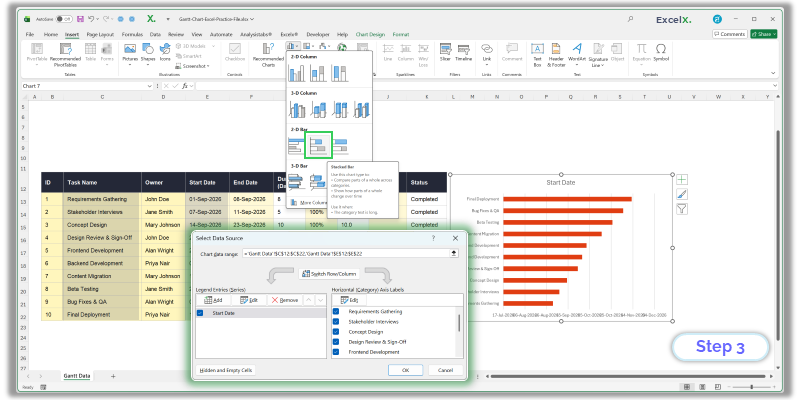
Task: Uncheck the Frontend Development checkbox
Action: 336,352
